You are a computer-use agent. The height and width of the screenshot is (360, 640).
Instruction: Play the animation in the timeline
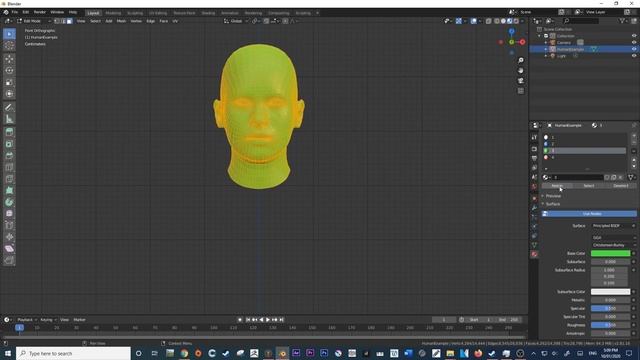[x=268, y=320]
